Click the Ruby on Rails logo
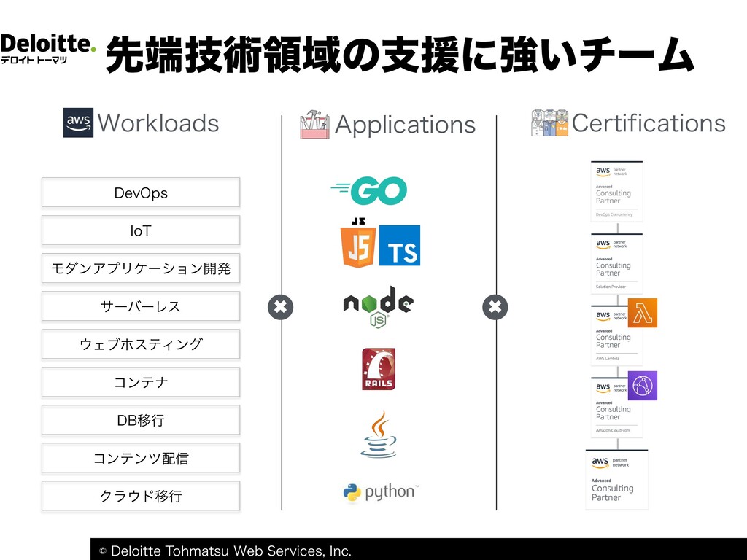This screenshot has height=560, width=747. tap(379, 369)
